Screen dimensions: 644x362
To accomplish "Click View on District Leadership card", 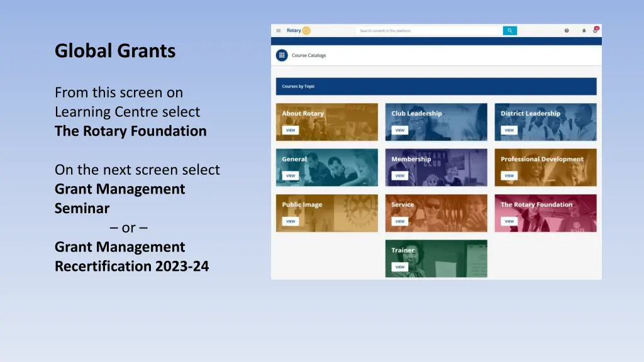I will pyautogui.click(x=509, y=130).
